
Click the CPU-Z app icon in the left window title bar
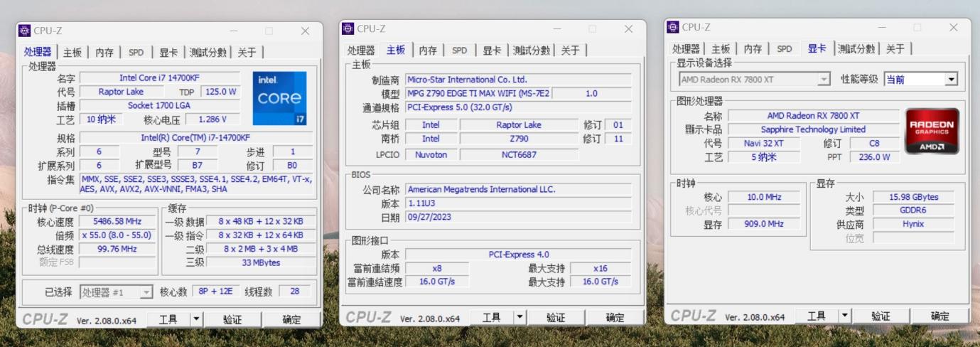[25, 31]
